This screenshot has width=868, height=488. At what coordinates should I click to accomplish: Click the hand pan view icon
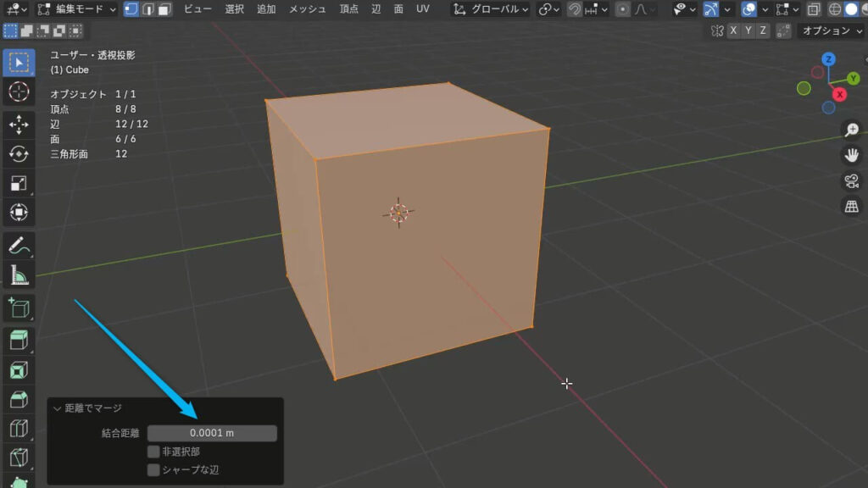click(x=851, y=156)
